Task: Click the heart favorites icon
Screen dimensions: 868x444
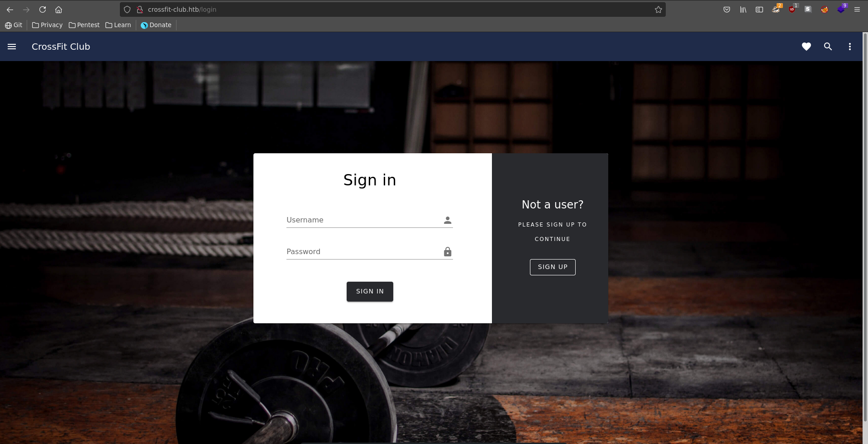Action: (x=806, y=47)
